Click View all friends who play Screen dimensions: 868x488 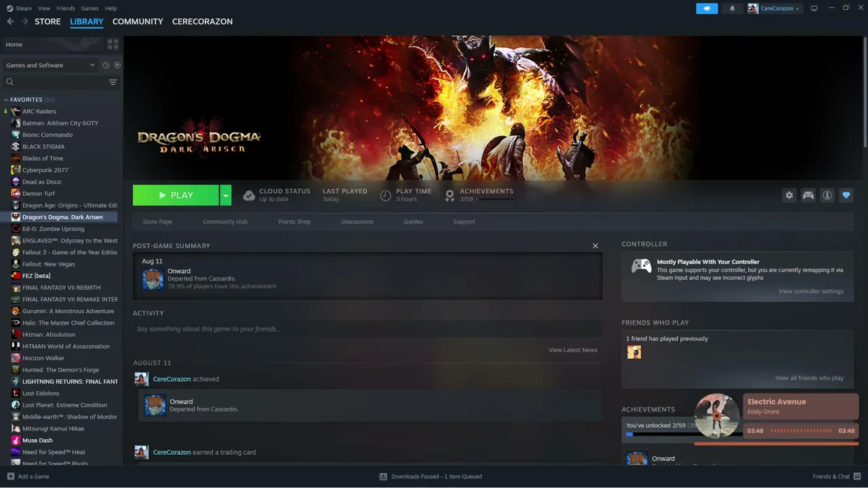(x=810, y=378)
